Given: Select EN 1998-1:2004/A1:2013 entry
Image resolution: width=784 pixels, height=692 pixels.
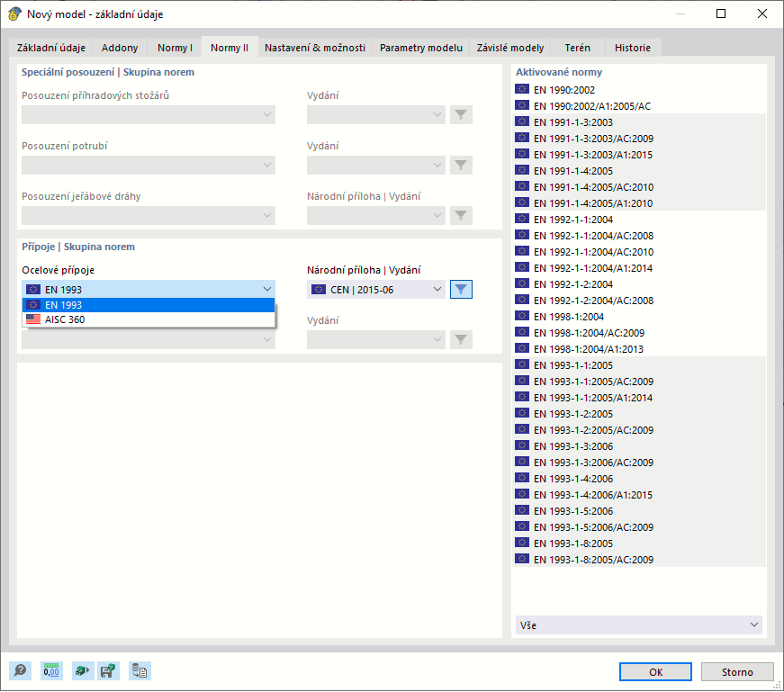Looking at the screenshot, I should click(x=639, y=348).
